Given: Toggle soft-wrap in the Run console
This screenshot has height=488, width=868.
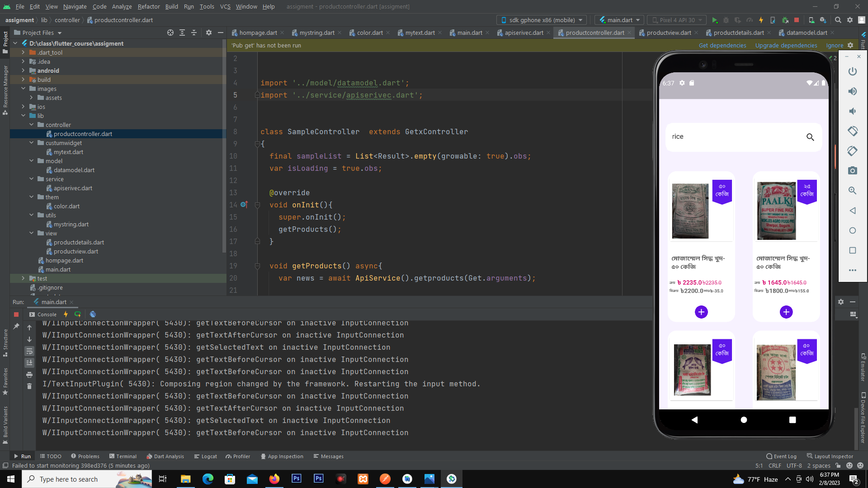Looking at the screenshot, I should point(29,351).
